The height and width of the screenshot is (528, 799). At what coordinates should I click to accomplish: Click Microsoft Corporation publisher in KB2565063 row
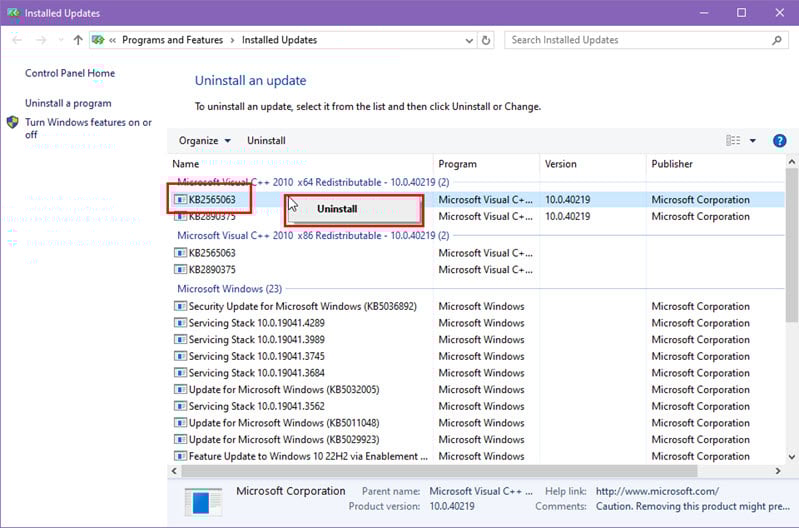click(x=701, y=200)
